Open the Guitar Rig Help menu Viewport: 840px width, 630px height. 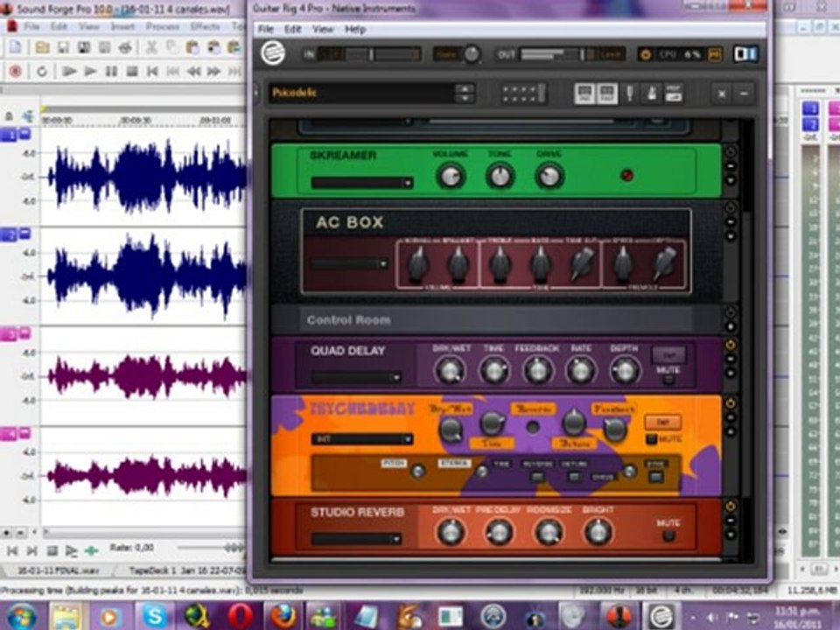pyautogui.click(x=355, y=30)
